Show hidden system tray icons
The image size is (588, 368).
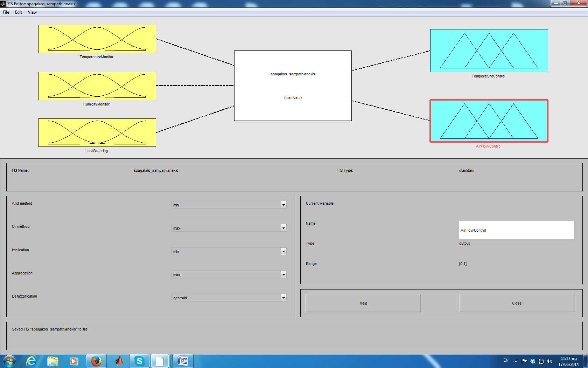516,361
